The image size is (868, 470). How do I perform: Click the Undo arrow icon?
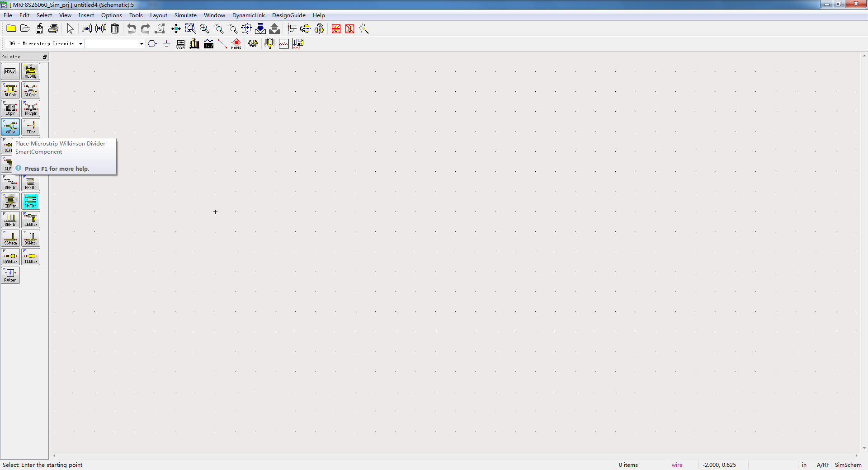click(132, 29)
